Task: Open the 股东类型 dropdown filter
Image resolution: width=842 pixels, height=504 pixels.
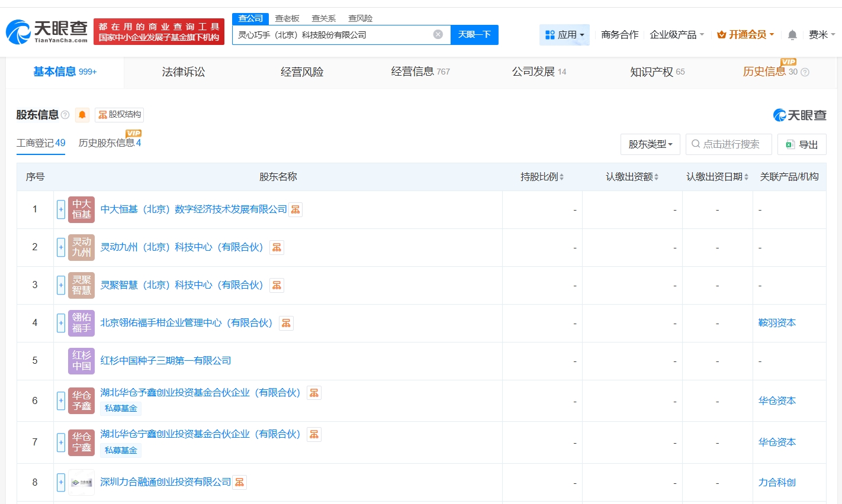Action: pyautogui.click(x=650, y=144)
